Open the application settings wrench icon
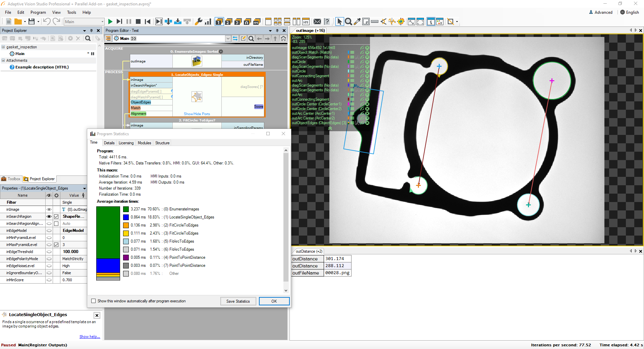This screenshot has height=349, width=644. coord(199,21)
